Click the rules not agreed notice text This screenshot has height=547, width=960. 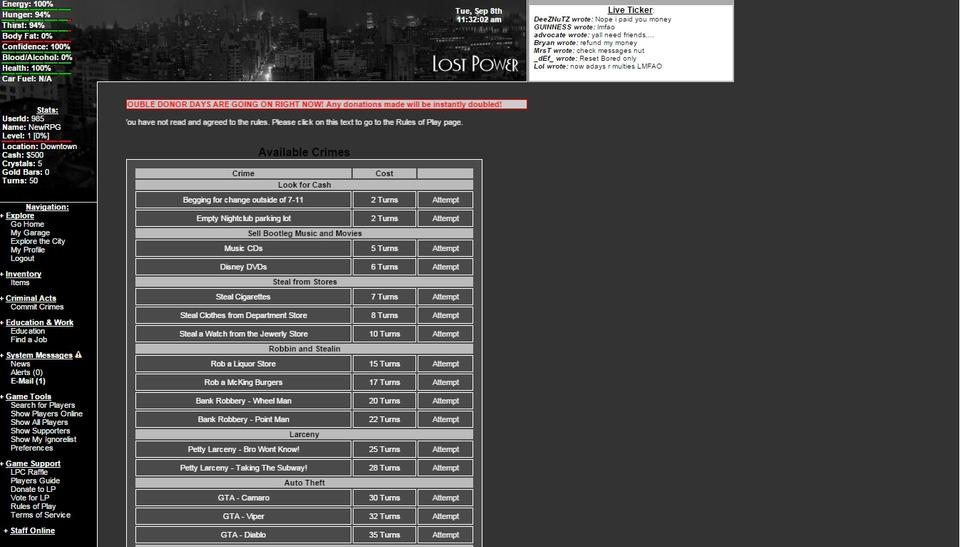pos(294,122)
